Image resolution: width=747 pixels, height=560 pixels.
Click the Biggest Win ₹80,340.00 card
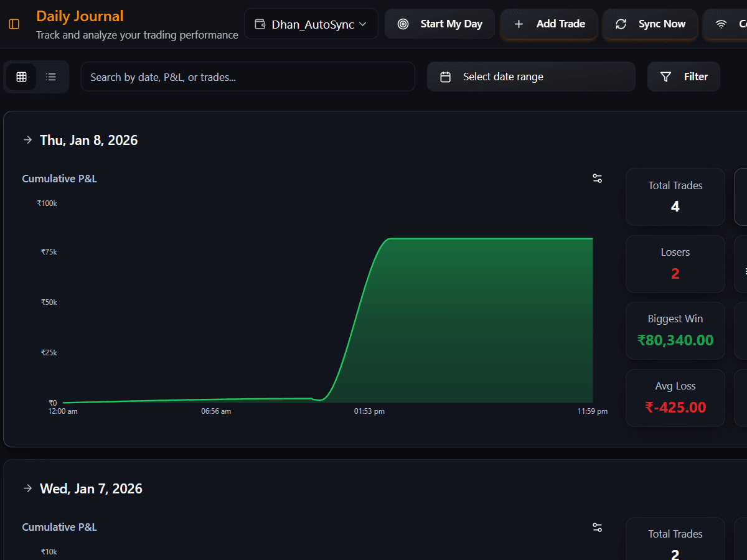(x=675, y=330)
